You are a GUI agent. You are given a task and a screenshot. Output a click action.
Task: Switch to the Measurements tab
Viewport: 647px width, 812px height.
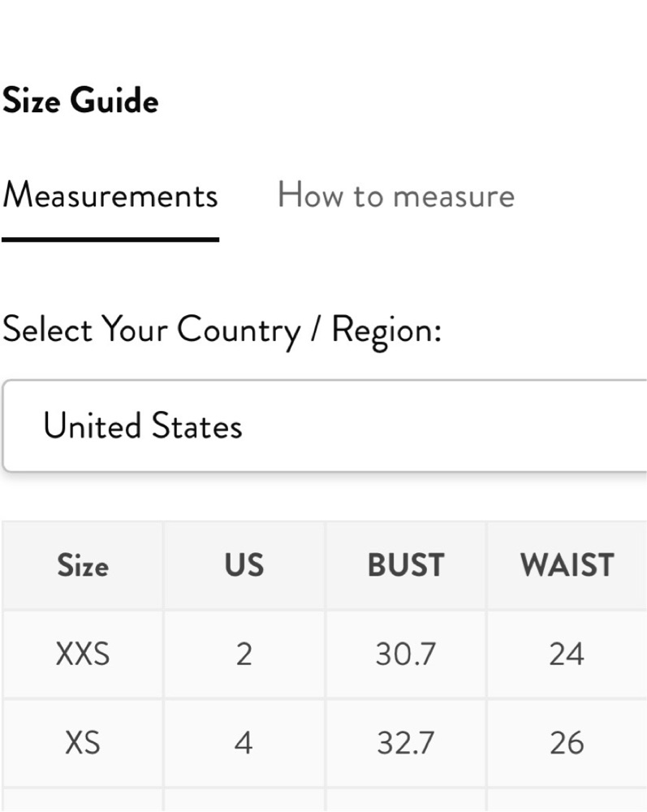pyautogui.click(x=110, y=196)
